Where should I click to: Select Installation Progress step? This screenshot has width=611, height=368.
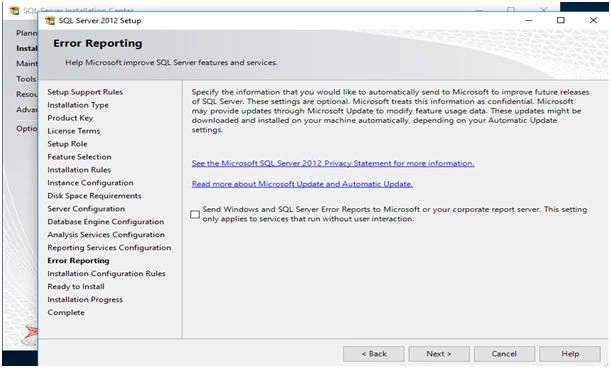(x=85, y=299)
